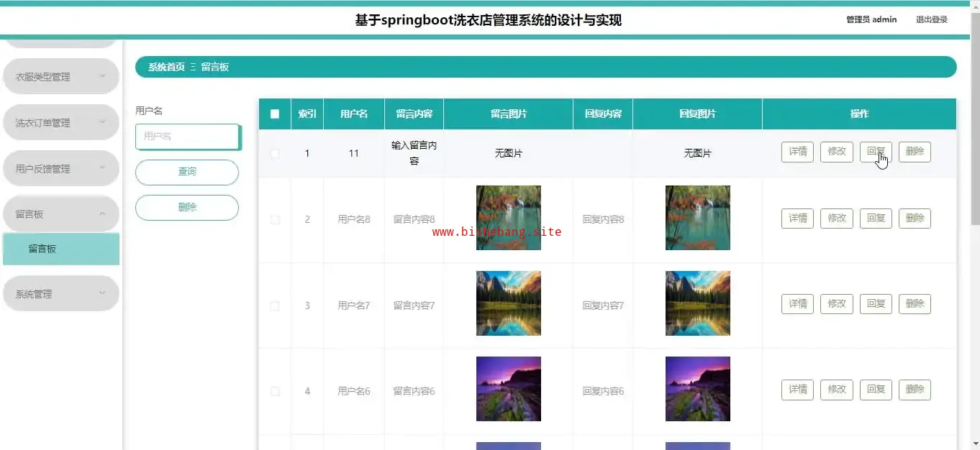The width and height of the screenshot is (980, 450).
Task: Click 删除 for 用户名6 row
Action: [x=915, y=390]
